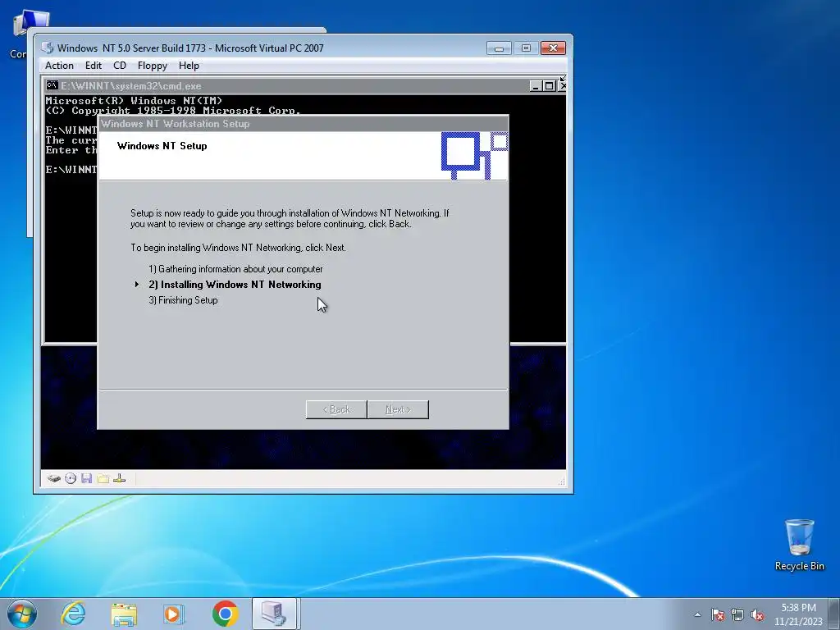The height and width of the screenshot is (630, 840).
Task: Click the Back button in NT Setup
Action: pos(336,409)
